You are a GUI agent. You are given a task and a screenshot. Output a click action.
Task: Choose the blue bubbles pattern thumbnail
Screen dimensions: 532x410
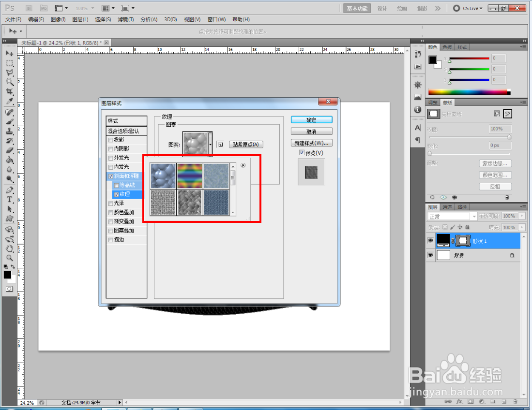[x=163, y=176]
